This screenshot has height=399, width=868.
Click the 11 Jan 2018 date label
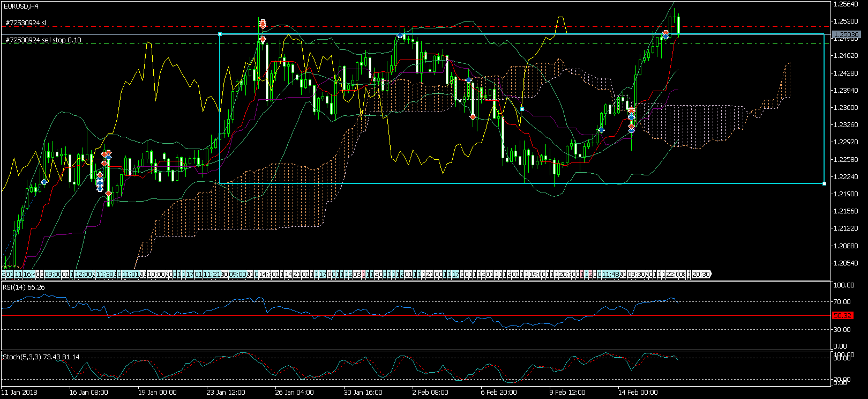(x=19, y=392)
